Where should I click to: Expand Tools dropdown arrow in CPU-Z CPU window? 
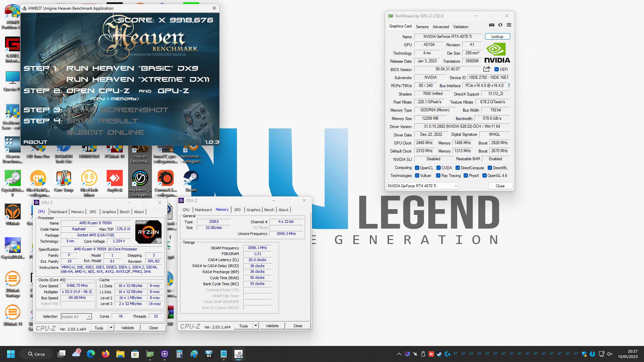[x=111, y=328]
